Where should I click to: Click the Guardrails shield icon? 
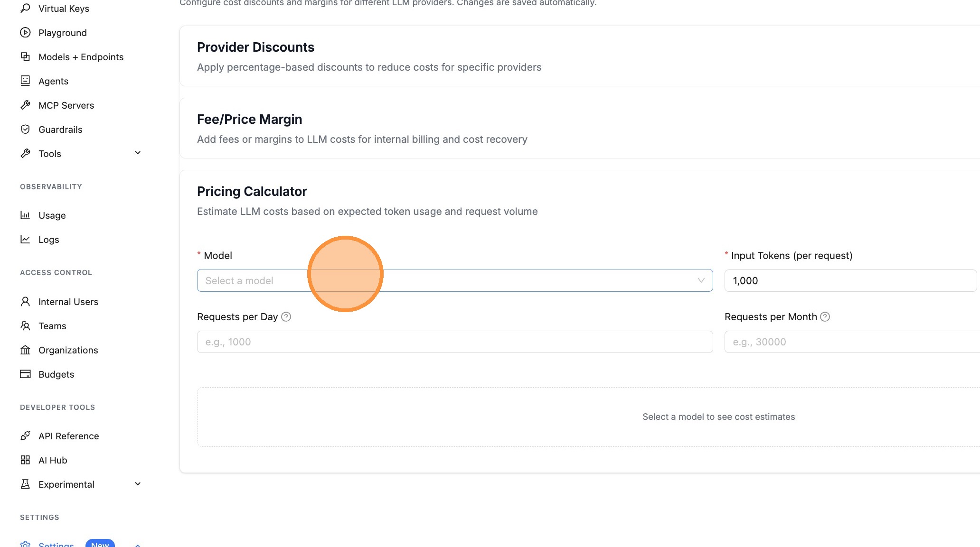click(x=25, y=129)
